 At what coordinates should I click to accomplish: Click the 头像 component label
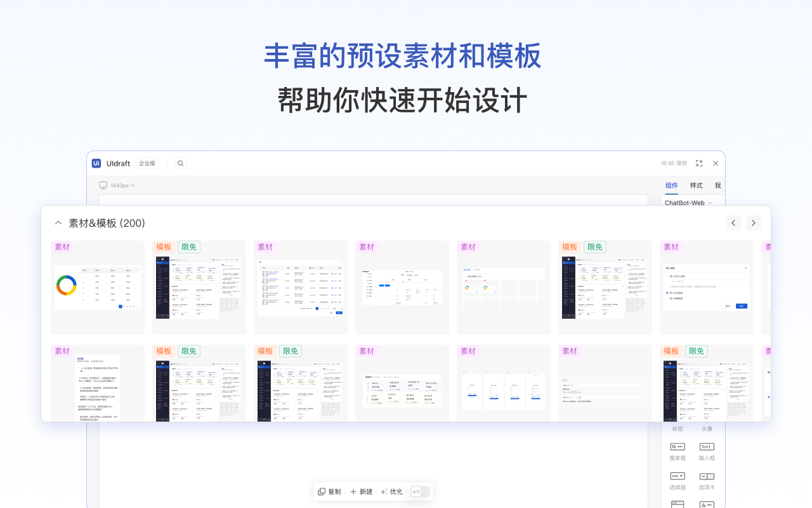(x=707, y=429)
